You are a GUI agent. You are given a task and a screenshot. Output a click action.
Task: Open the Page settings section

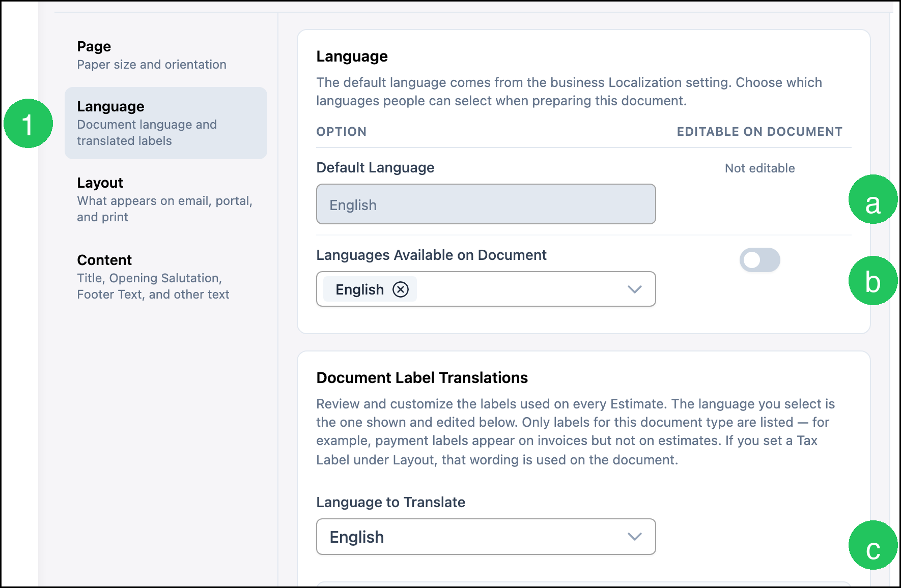point(165,55)
